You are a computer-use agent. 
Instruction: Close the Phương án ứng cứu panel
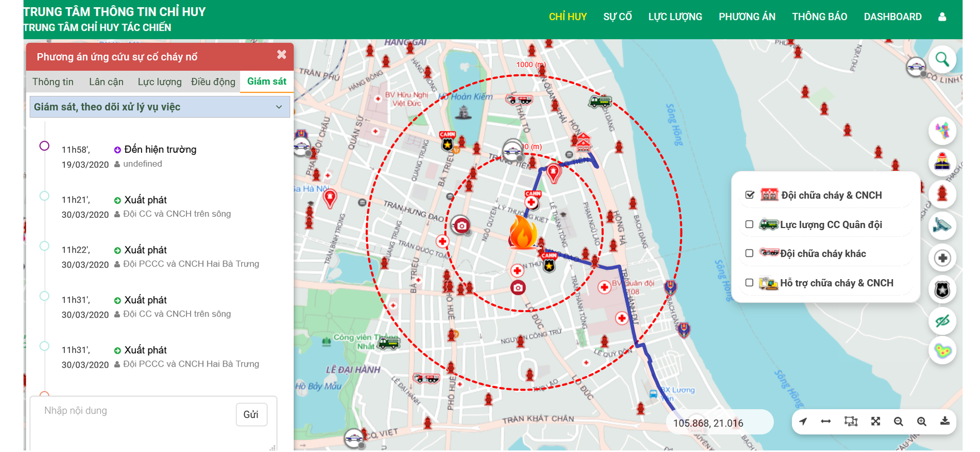(x=282, y=55)
